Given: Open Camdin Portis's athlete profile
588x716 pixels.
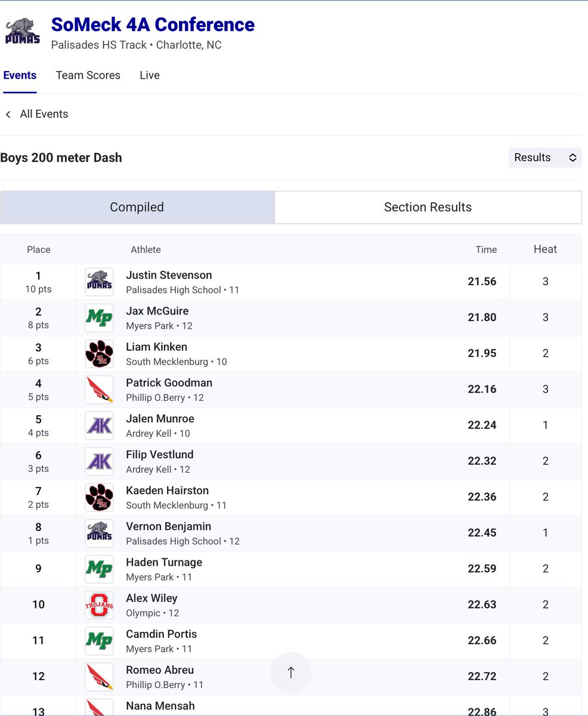Looking at the screenshot, I should click(161, 634).
